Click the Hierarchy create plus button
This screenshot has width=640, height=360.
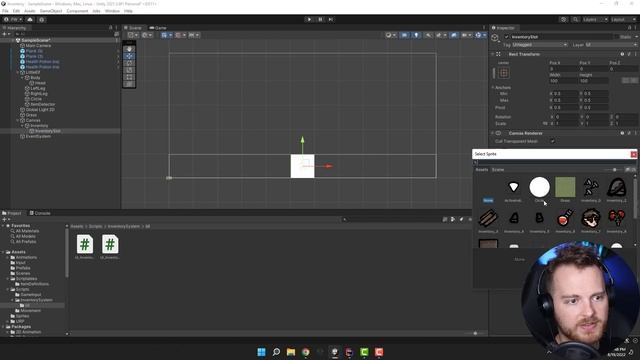coord(5,34)
